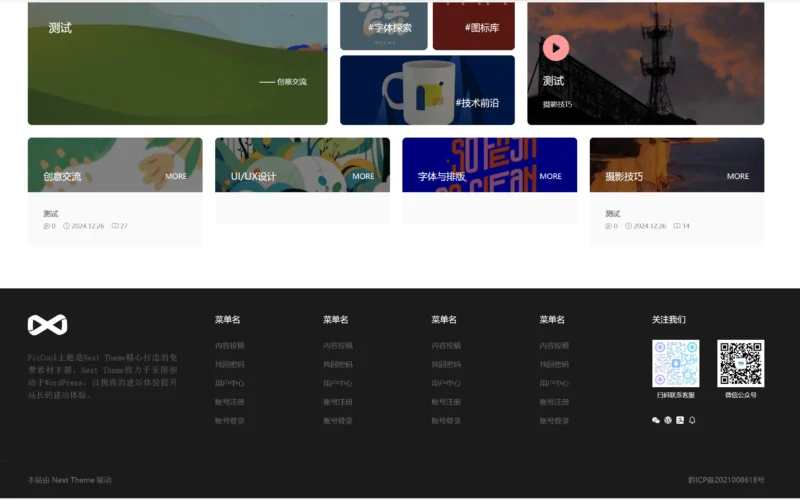Click MORE on the UI/UX设计 category
This screenshot has width=800, height=500.
(x=363, y=176)
